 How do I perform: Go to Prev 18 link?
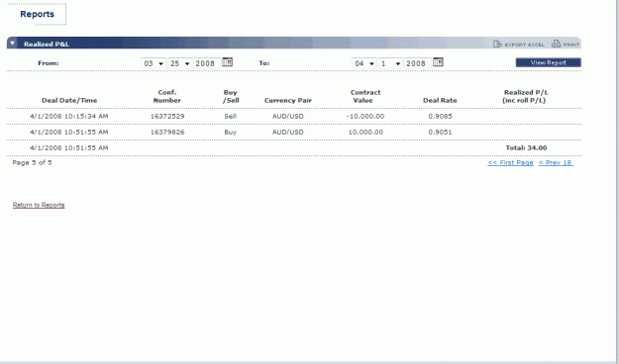click(x=556, y=162)
